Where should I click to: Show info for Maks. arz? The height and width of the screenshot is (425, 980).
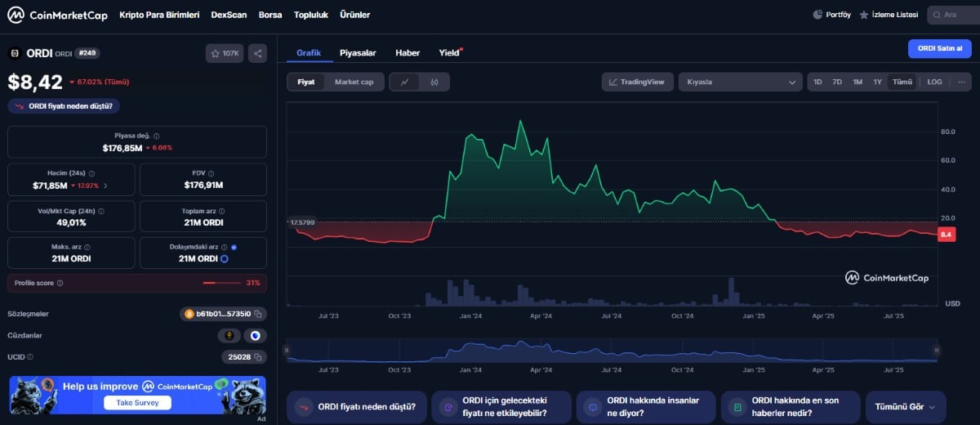(x=87, y=246)
